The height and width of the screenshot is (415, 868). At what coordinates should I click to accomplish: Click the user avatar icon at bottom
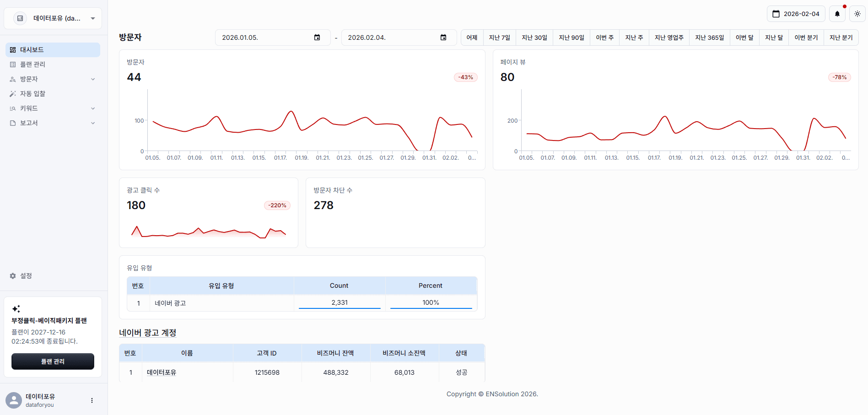(x=14, y=400)
